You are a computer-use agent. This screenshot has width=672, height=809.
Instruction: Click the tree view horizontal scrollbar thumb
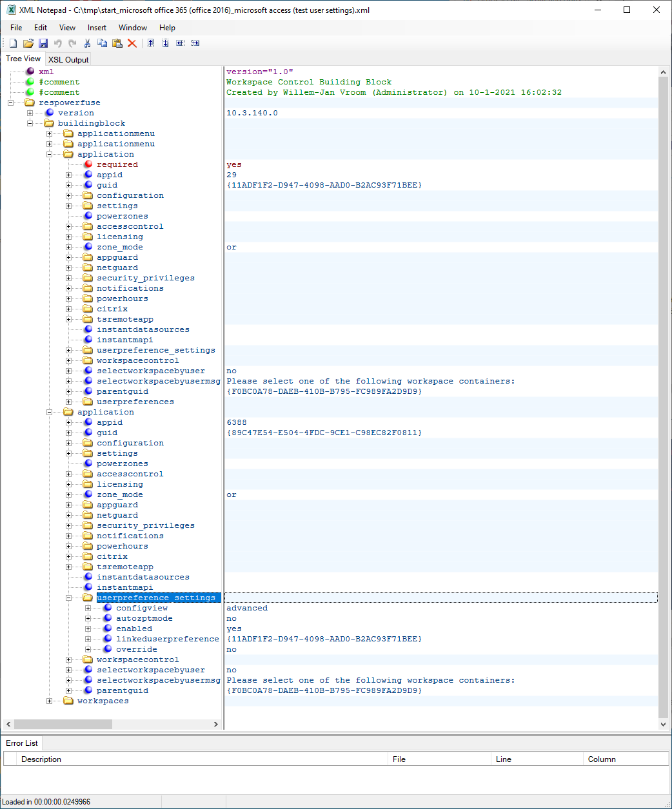click(63, 725)
